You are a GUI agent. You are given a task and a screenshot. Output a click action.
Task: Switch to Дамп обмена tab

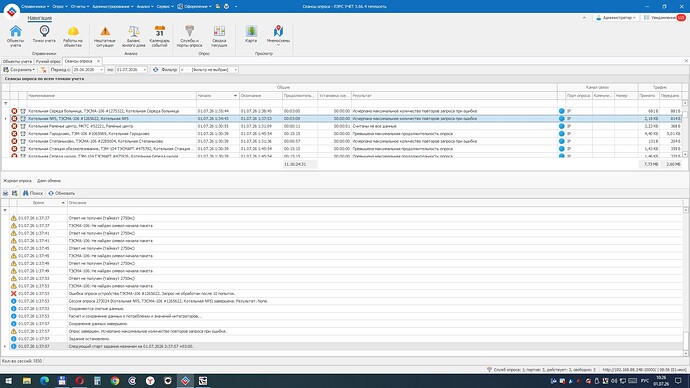coord(49,181)
